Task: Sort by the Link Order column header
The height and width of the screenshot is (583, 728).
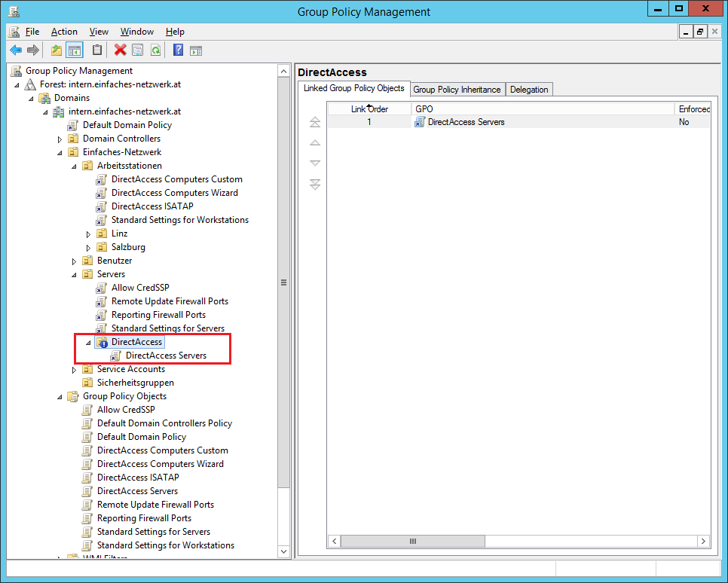Action: pos(369,109)
